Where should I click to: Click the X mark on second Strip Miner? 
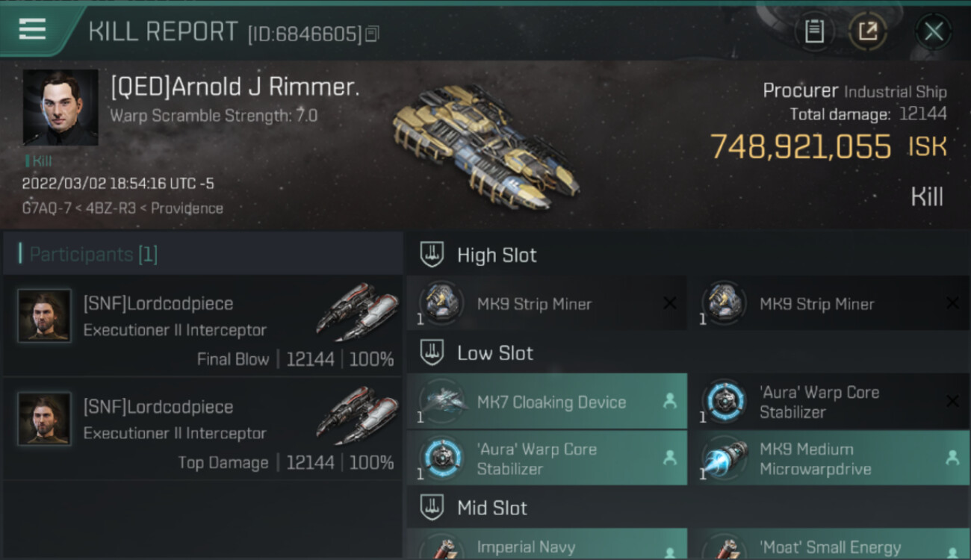[x=952, y=303]
